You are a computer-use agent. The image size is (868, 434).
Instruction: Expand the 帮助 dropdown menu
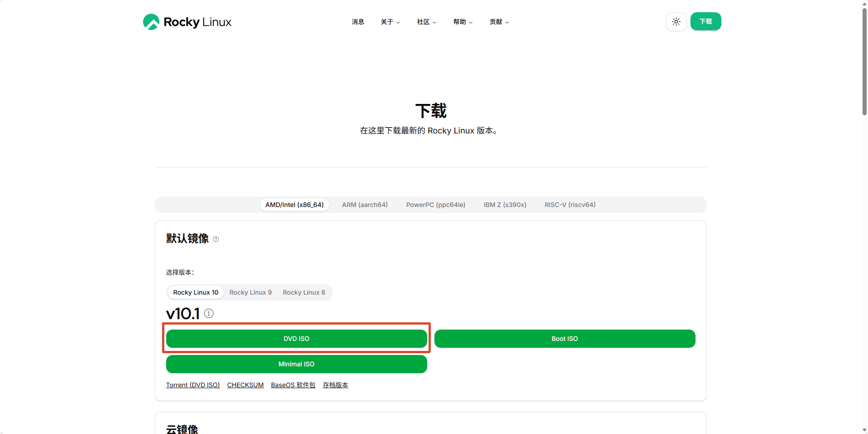coord(463,22)
